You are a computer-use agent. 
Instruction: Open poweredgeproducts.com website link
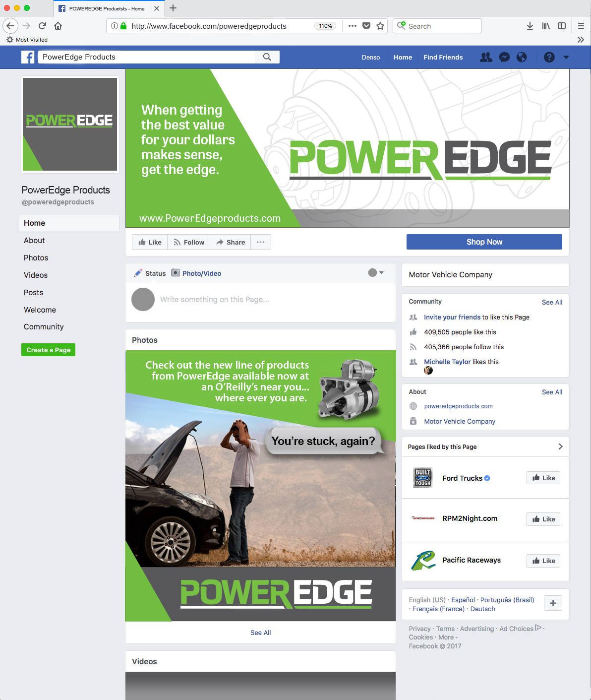click(x=458, y=406)
